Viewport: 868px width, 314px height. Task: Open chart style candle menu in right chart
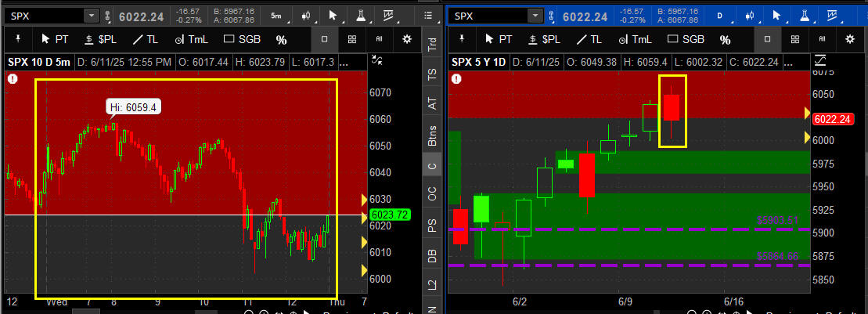point(750,16)
